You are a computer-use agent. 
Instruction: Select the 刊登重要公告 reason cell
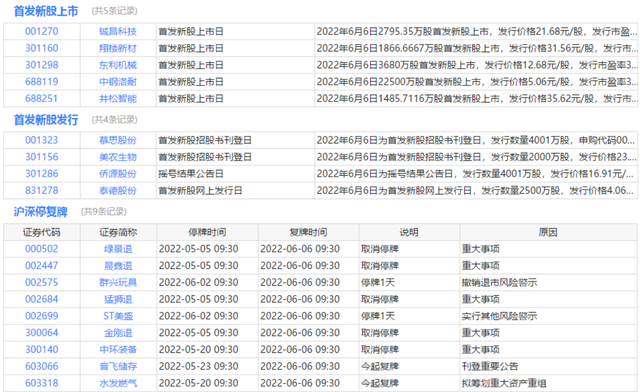click(x=548, y=366)
